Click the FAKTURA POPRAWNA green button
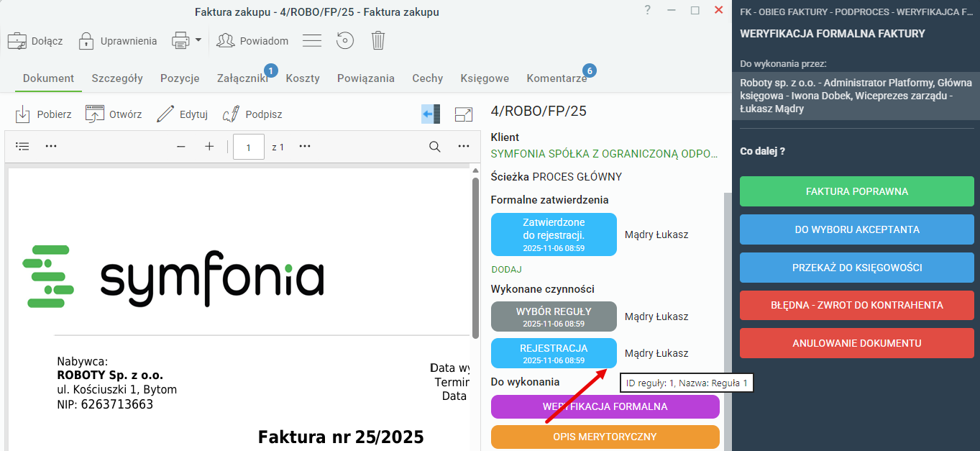This screenshot has width=980, height=451. 857,191
